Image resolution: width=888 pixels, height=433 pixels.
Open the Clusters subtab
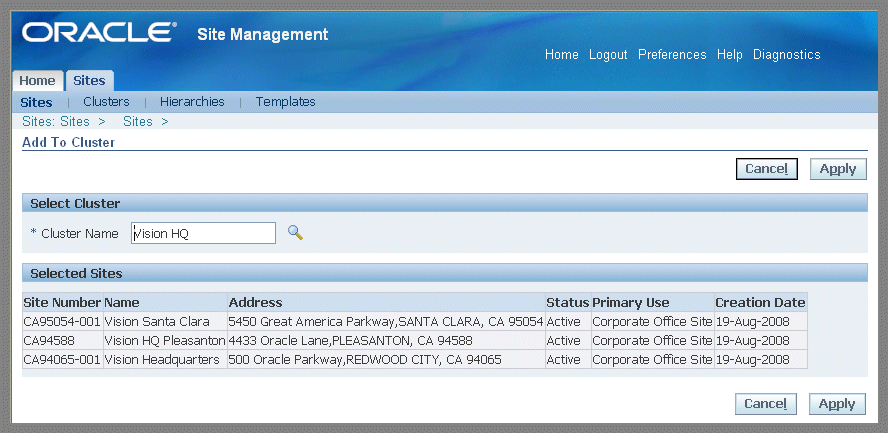point(106,102)
